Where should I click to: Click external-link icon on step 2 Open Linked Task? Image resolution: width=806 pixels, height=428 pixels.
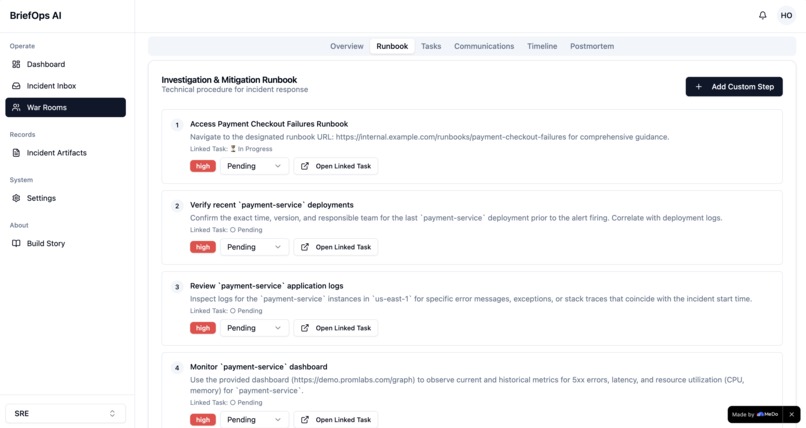point(305,247)
